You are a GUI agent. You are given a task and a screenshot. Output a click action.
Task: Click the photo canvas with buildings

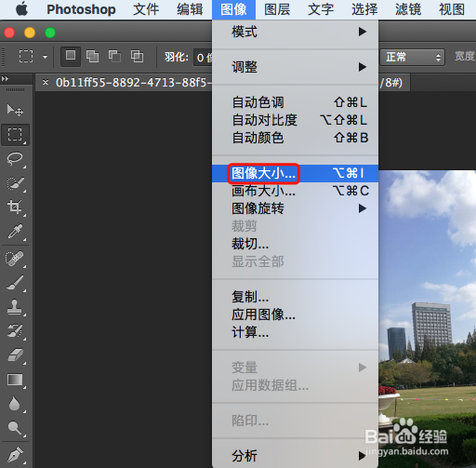pyautogui.click(x=427, y=319)
